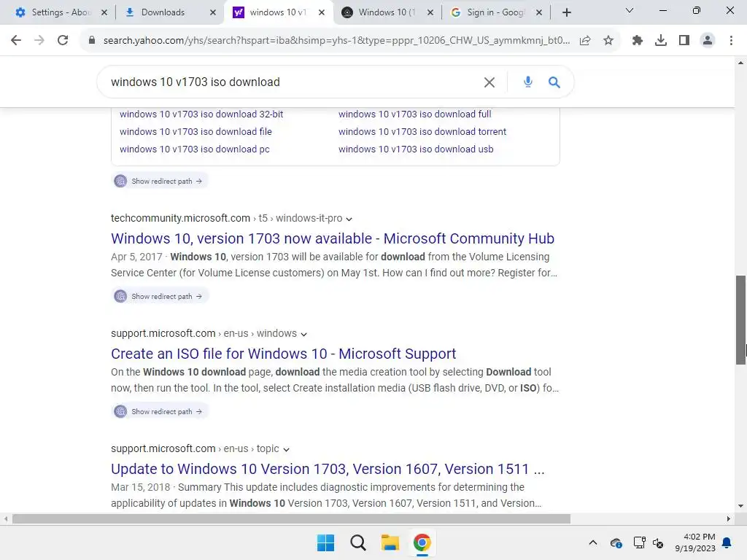This screenshot has width=747, height=560.
Task: Open related search 'iso download torrent'
Action: click(x=422, y=131)
